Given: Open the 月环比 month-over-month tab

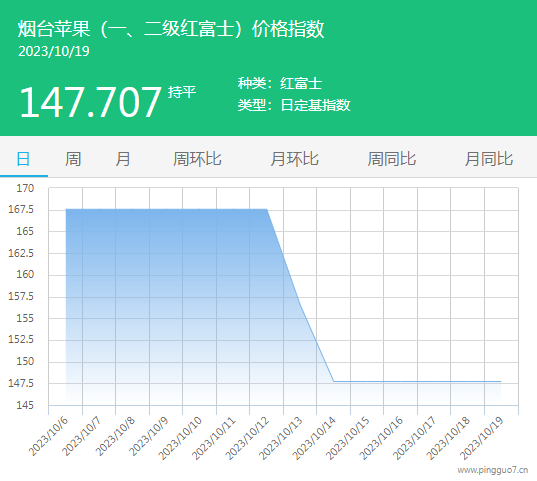Looking at the screenshot, I should [294, 159].
